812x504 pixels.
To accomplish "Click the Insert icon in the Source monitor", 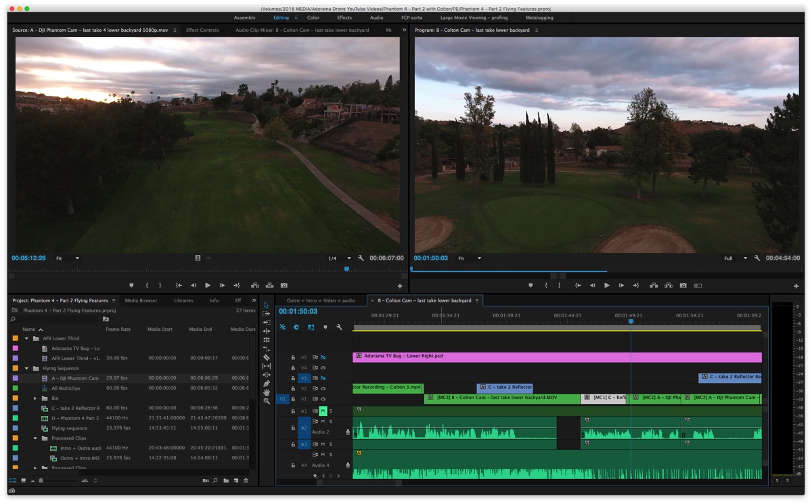I will [x=255, y=285].
